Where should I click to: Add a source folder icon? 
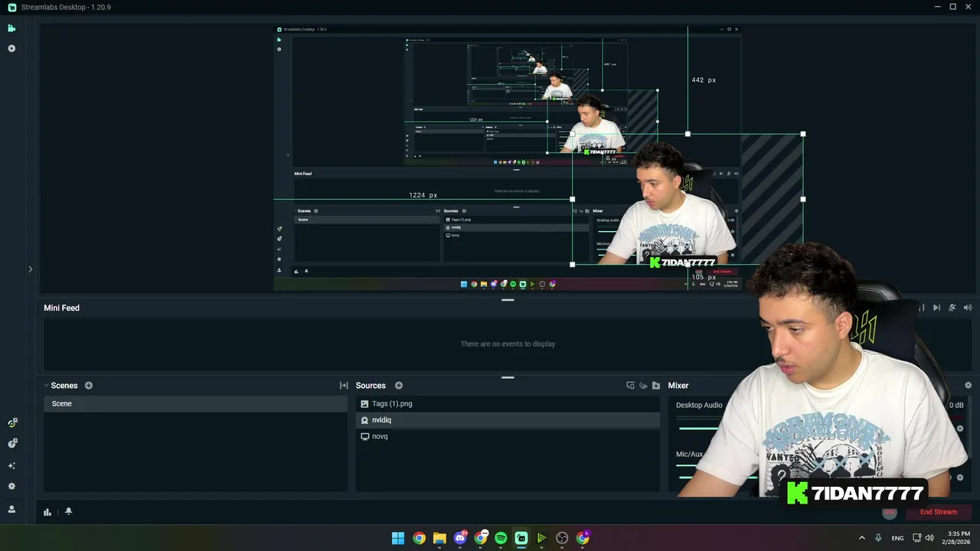point(656,386)
